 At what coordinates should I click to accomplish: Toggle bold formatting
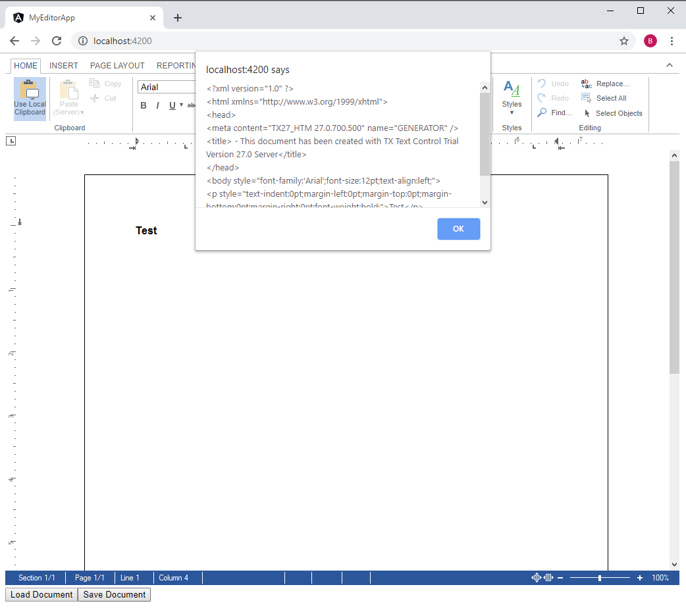point(144,105)
